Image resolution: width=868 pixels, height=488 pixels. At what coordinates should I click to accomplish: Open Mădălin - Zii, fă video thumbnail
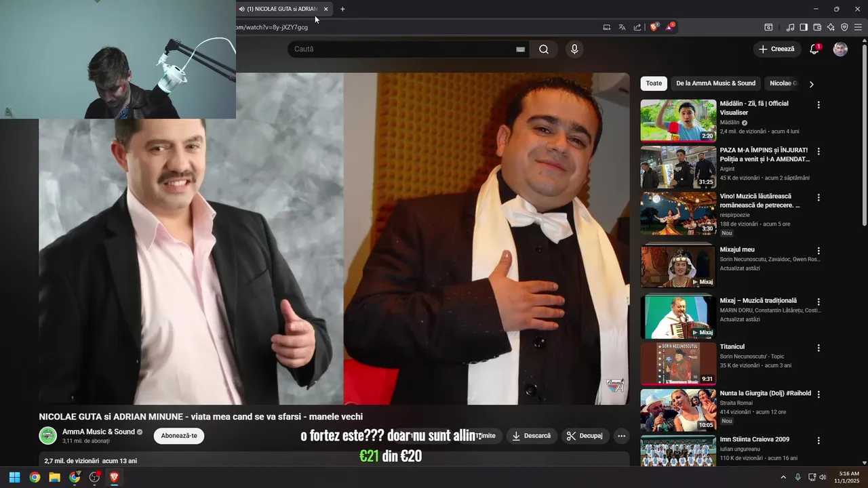pyautogui.click(x=678, y=121)
